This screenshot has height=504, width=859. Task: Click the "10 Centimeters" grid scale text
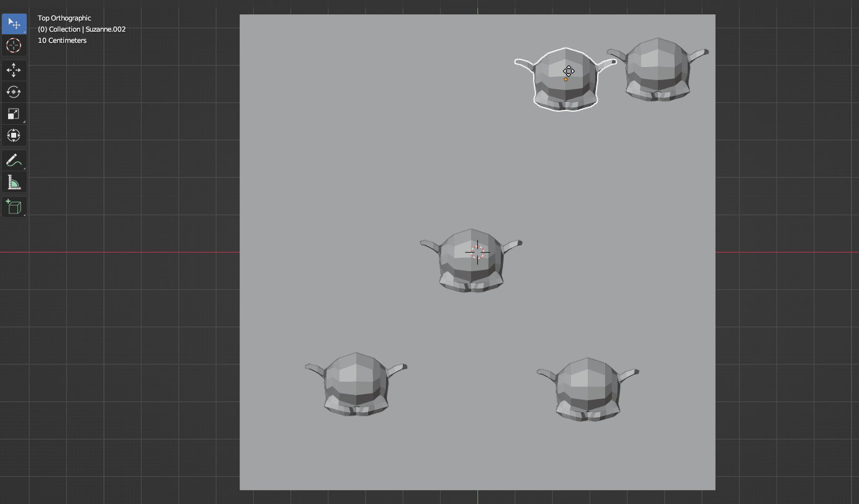click(62, 40)
